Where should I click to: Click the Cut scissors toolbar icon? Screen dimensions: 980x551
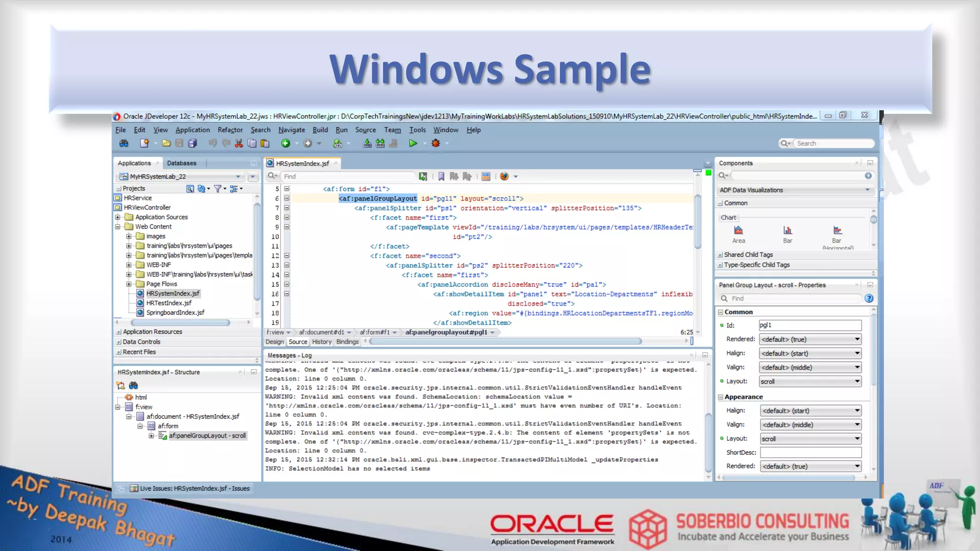pos(239,143)
